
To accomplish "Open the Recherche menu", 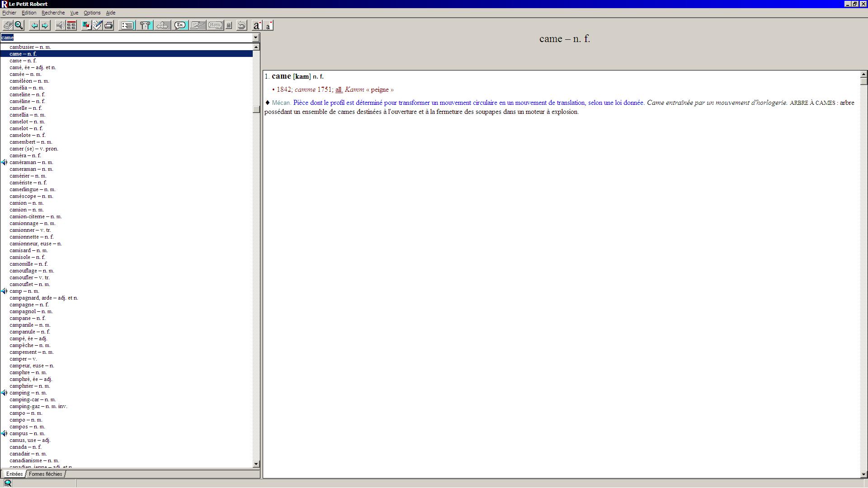I will (53, 13).
